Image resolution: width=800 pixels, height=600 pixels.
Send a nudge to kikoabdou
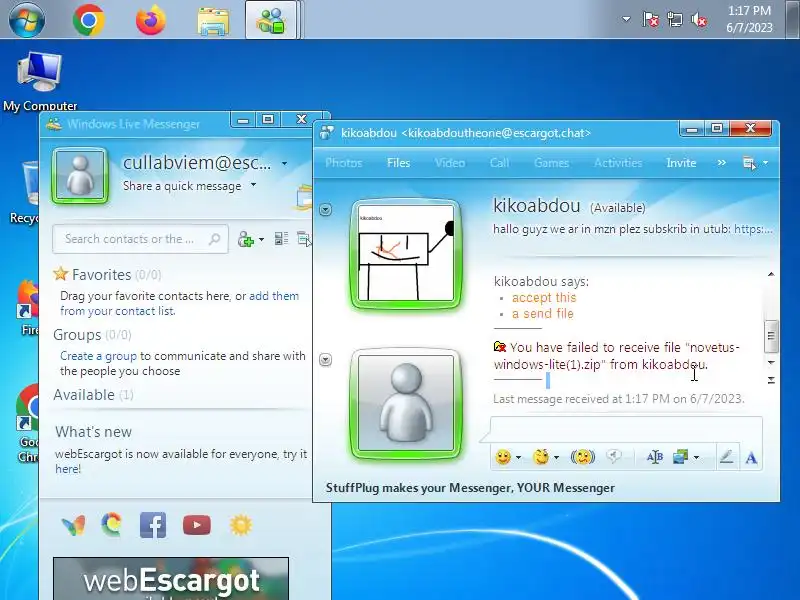click(x=583, y=457)
